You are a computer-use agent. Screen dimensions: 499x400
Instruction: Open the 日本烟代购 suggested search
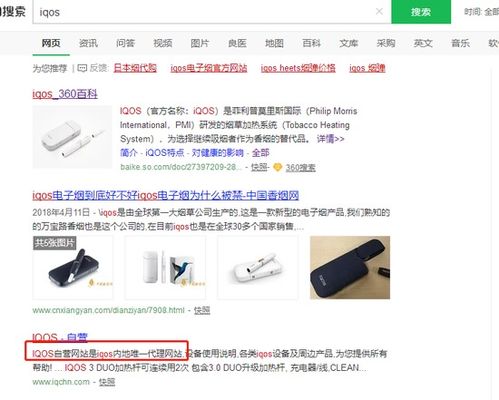(x=135, y=68)
